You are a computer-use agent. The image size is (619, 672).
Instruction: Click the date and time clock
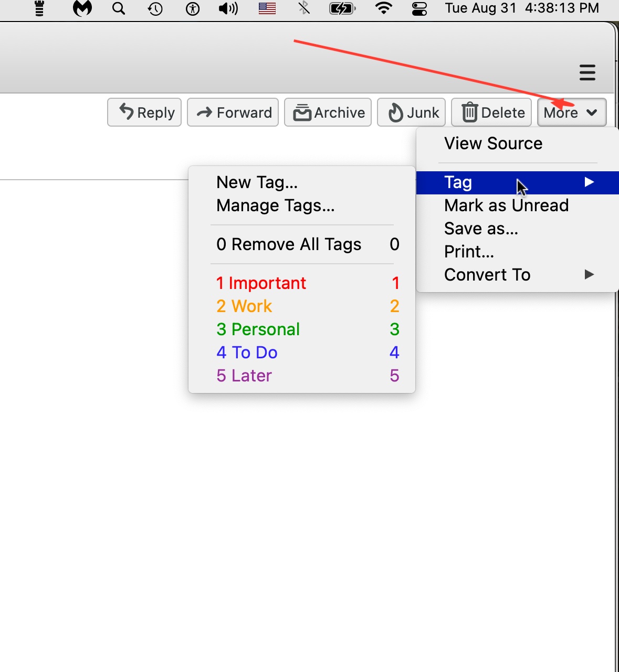point(522,8)
